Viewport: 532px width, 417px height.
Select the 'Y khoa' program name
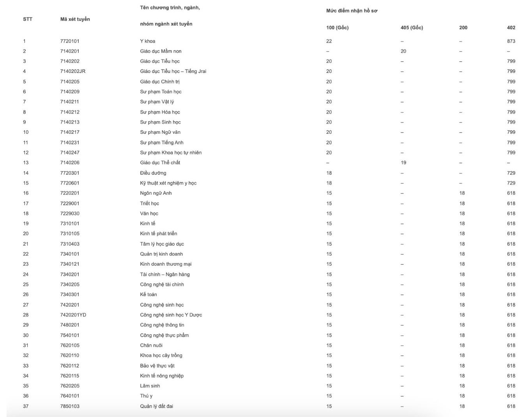click(148, 41)
